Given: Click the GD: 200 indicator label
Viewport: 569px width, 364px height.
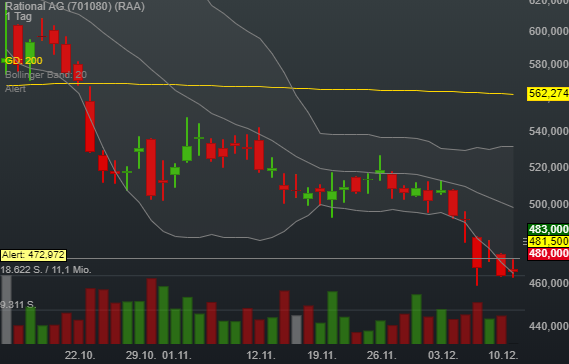Looking at the screenshot, I should coord(24,61).
